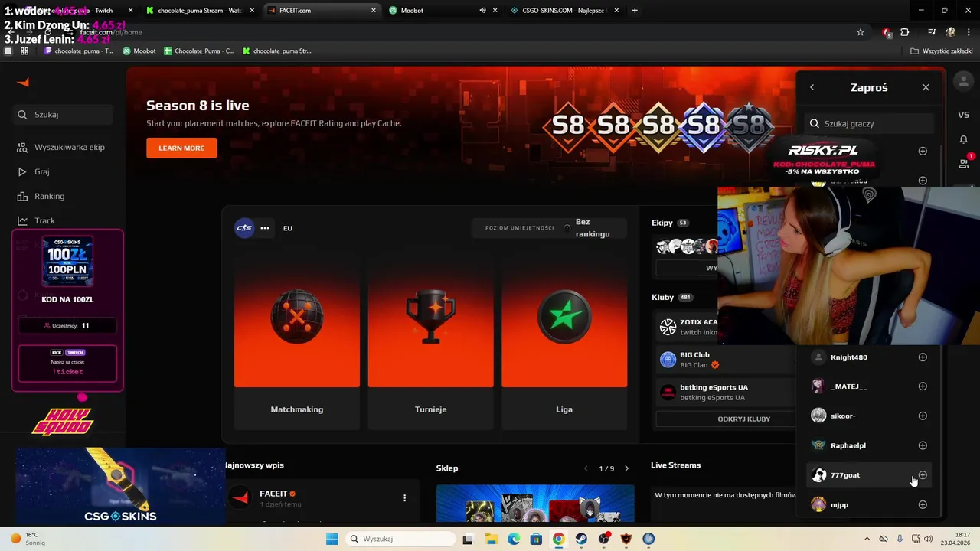The height and width of the screenshot is (551, 980).
Task: Click the FACEIT logo in sidebar
Action: (23, 82)
